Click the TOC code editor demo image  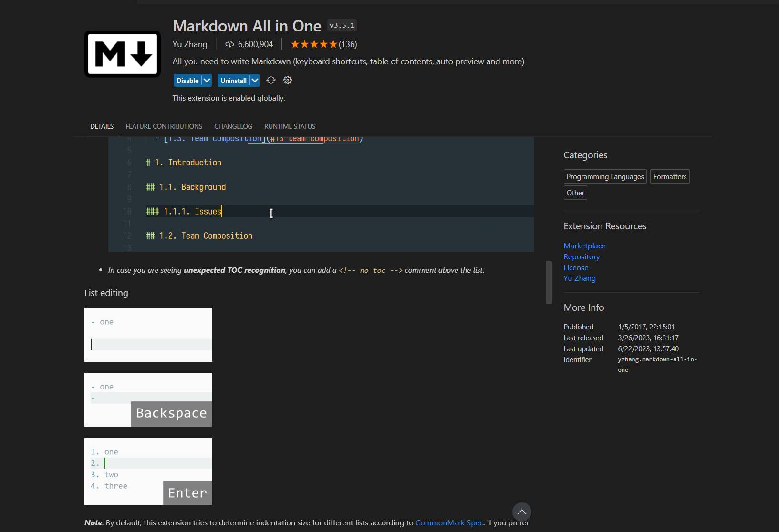pos(321,194)
